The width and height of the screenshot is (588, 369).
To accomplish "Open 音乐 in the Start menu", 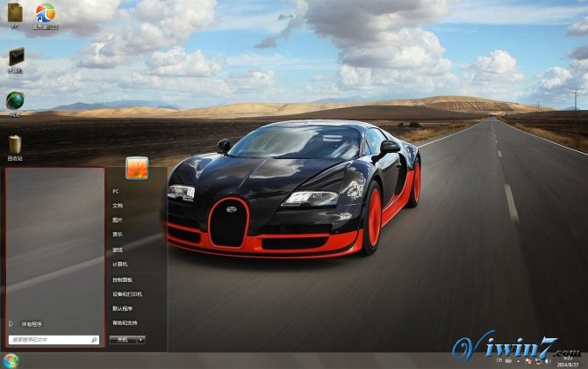I will (118, 235).
